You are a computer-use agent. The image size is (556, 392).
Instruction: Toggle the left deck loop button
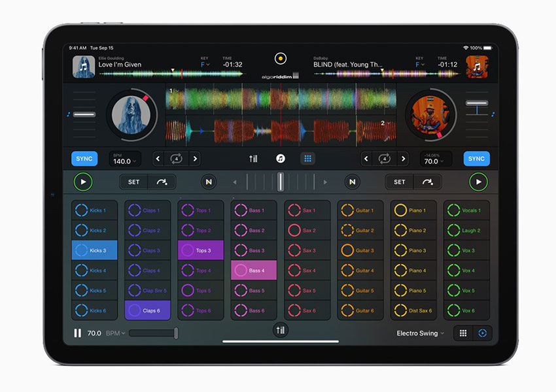(x=176, y=159)
